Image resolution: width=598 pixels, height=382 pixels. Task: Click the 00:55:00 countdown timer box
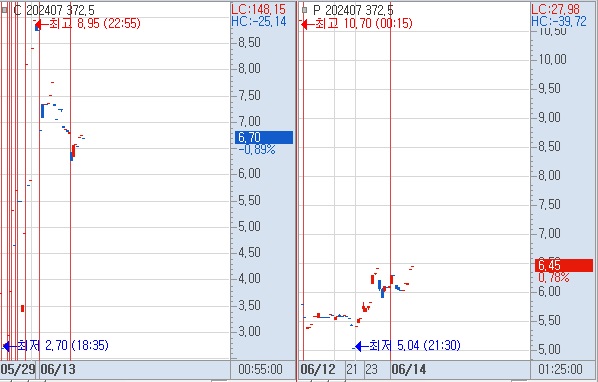click(260, 369)
